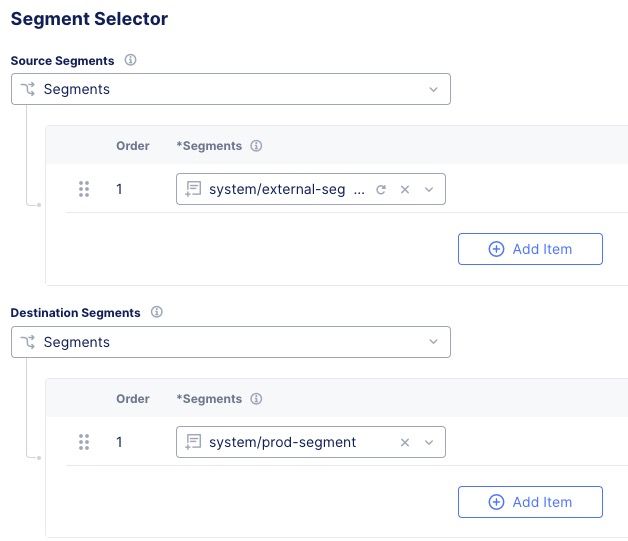Click info icon next to source *Segments column
Viewport: 628px width, 541px height.
point(256,146)
